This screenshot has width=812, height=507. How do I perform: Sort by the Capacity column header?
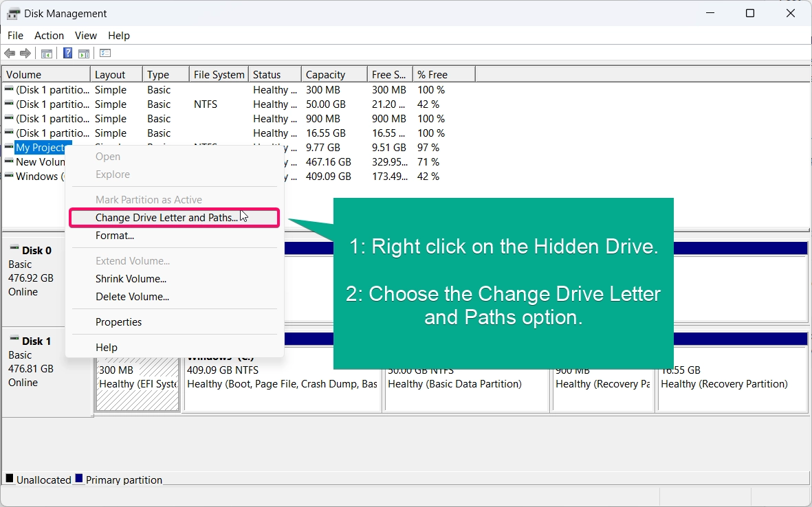pos(335,74)
